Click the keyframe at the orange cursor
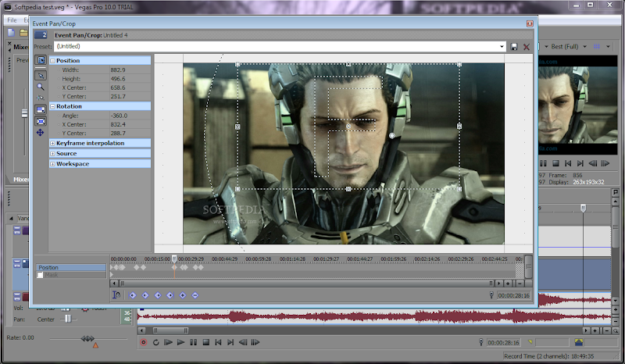 coord(174,267)
